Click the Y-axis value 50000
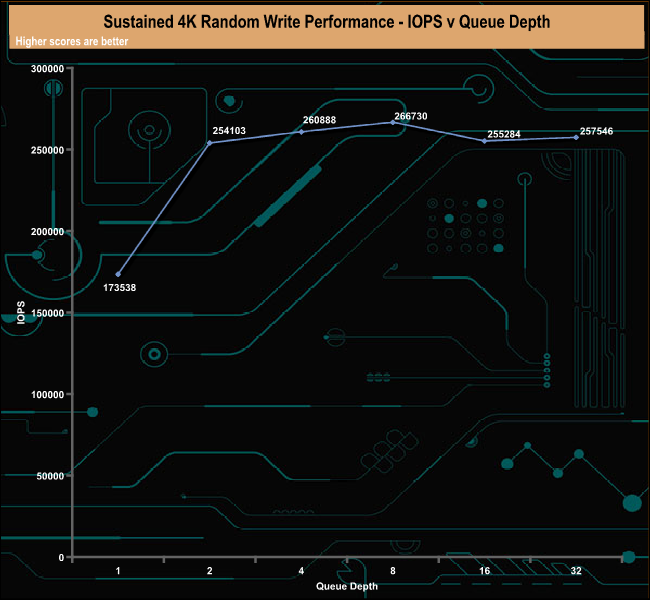The width and height of the screenshot is (650, 600). pyautogui.click(x=50, y=476)
